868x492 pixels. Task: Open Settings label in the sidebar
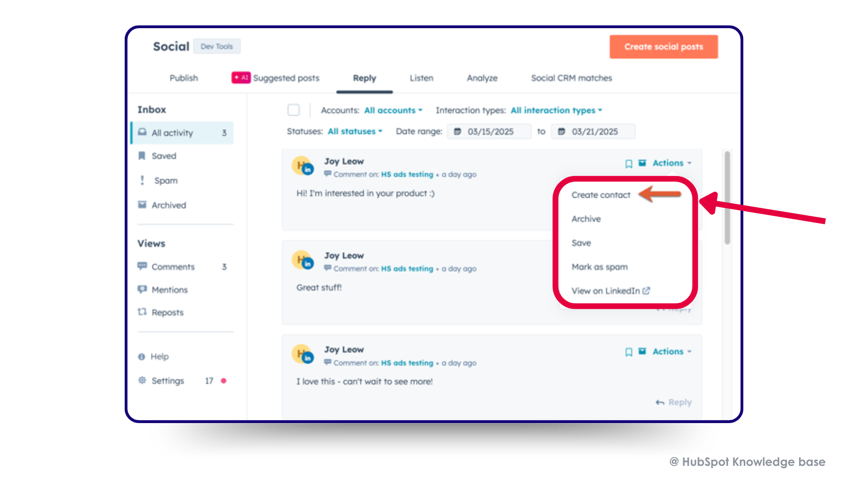pos(168,381)
